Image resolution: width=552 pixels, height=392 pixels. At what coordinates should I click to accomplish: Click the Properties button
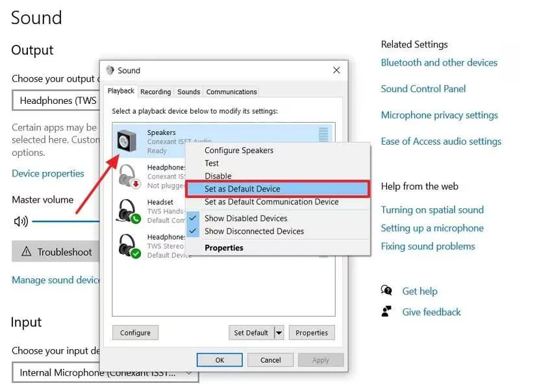pos(312,332)
